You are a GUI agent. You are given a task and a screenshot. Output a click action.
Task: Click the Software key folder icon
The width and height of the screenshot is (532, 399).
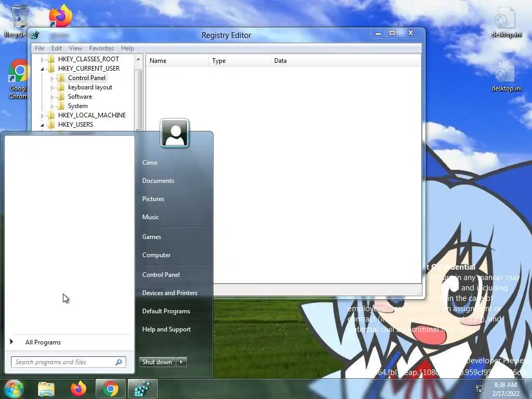(61, 97)
